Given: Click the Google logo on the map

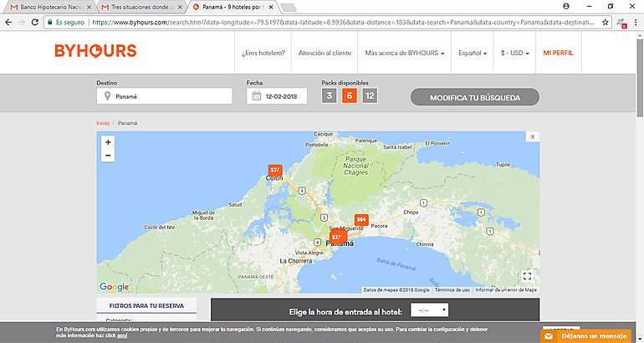Looking at the screenshot, I should tap(115, 287).
